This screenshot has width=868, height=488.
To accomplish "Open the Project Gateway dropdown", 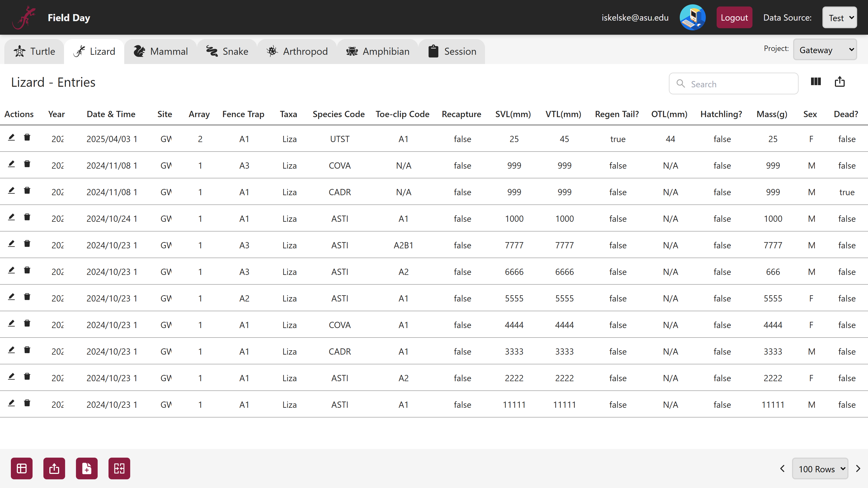I will pyautogui.click(x=825, y=50).
